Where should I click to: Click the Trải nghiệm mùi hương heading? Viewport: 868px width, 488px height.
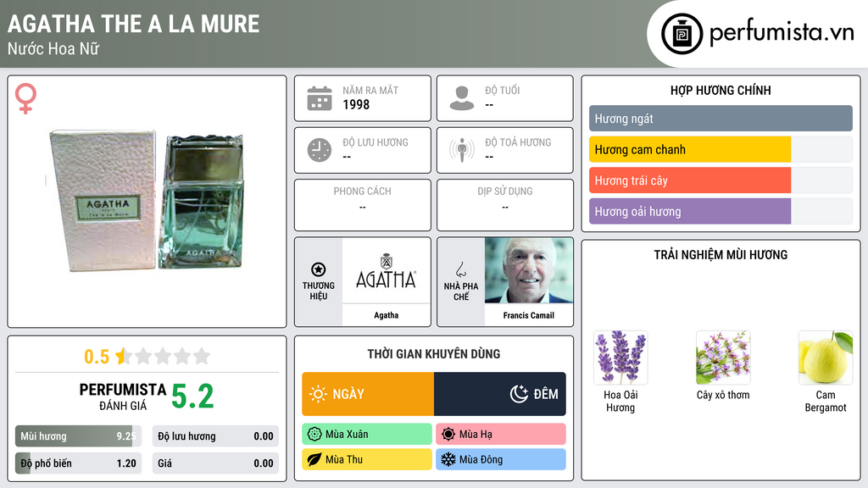pyautogui.click(x=721, y=254)
